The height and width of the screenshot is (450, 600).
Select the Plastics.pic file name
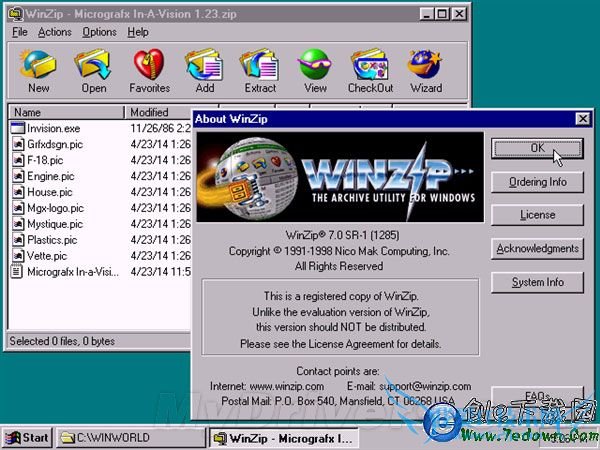[52, 240]
